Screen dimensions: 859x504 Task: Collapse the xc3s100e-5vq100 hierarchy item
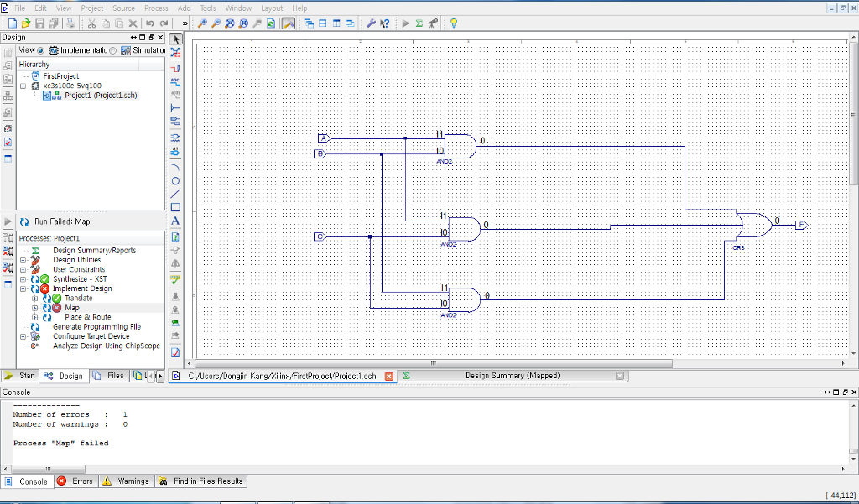(23, 86)
